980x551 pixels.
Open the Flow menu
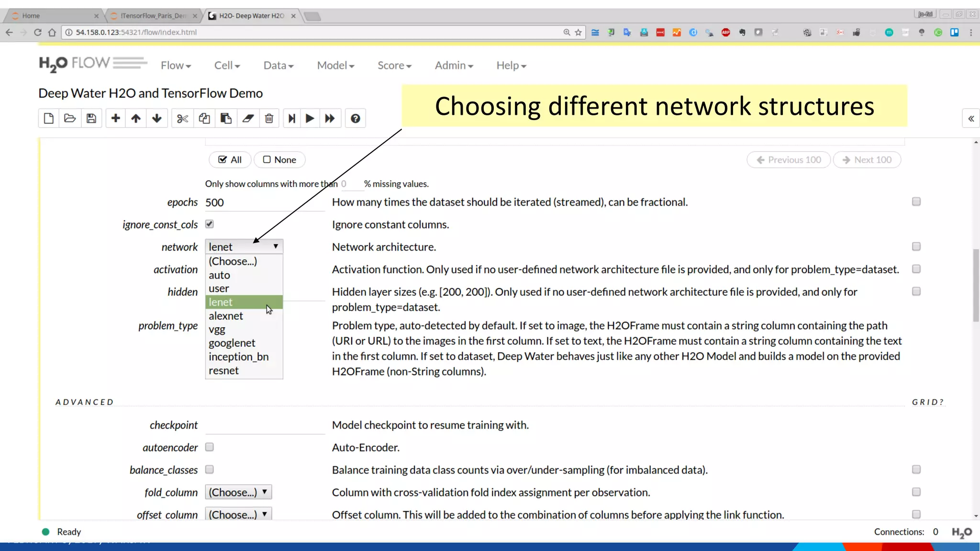(x=176, y=66)
